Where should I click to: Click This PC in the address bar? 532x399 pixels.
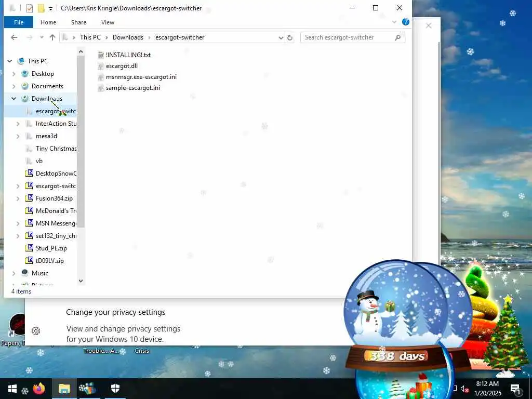tap(90, 37)
